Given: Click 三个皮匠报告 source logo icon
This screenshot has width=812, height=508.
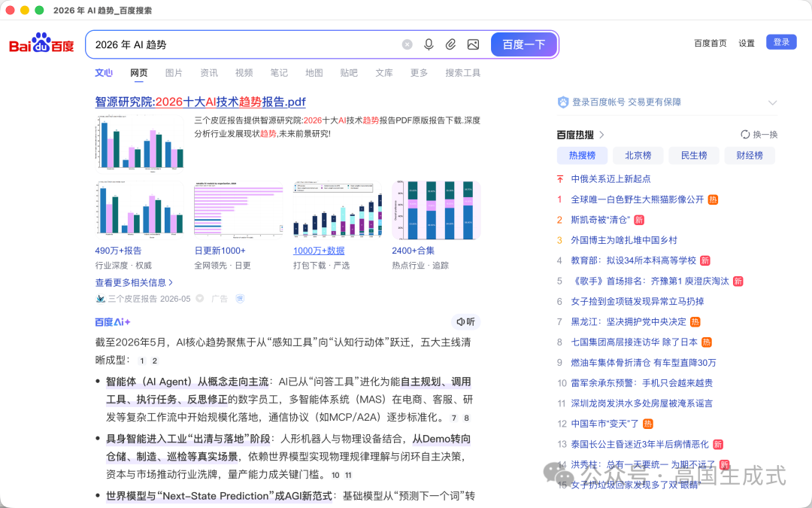Looking at the screenshot, I should pos(101,299).
